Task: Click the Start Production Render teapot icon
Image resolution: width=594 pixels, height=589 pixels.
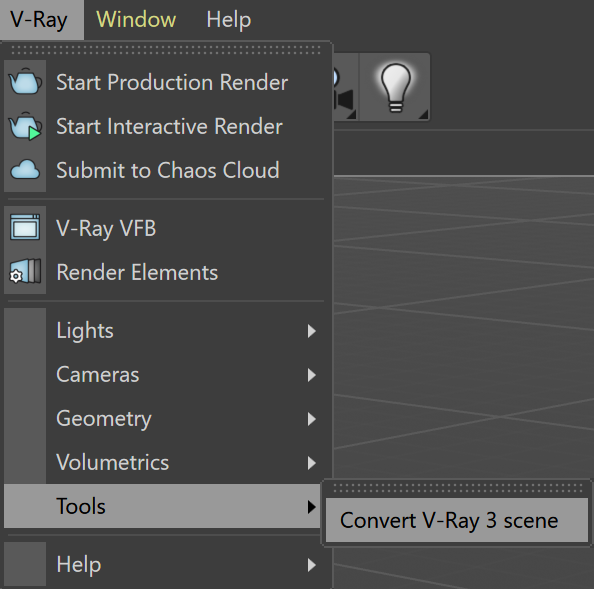Action: [x=25, y=81]
